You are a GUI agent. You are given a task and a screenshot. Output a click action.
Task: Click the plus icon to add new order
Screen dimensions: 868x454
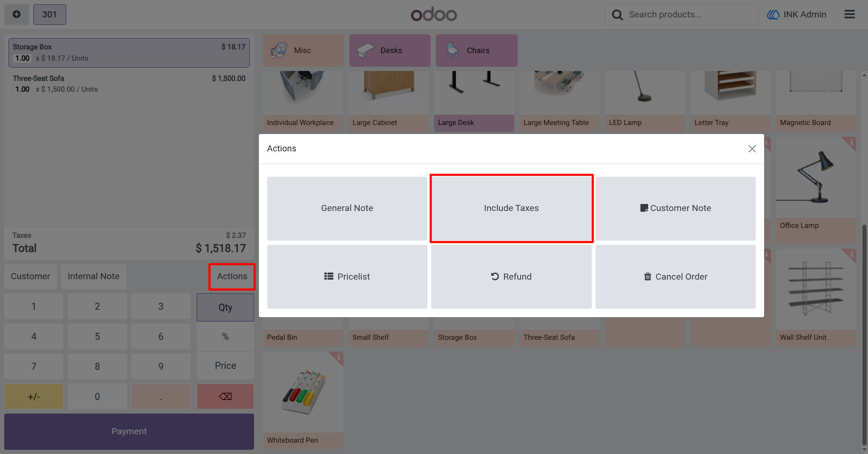click(16, 15)
